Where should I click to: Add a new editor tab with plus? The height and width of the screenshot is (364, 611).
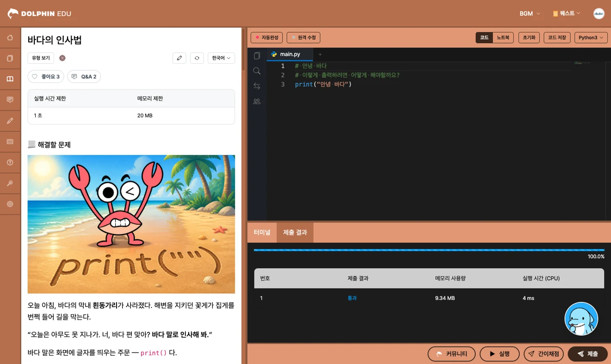(320, 54)
